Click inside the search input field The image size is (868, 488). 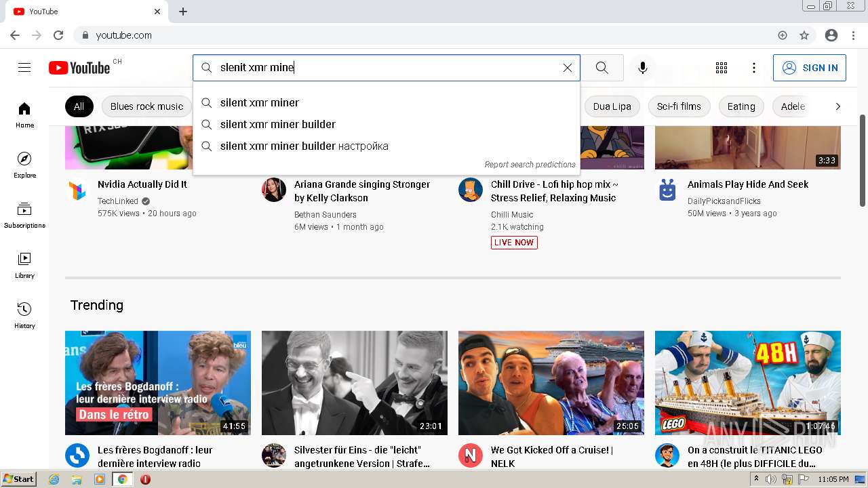click(x=387, y=68)
